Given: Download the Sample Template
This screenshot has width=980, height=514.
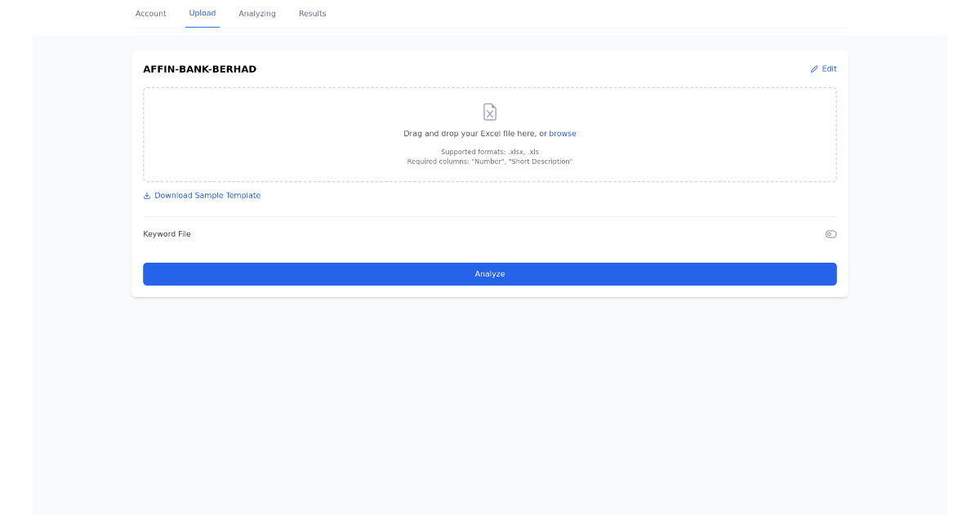Looking at the screenshot, I should 207,195.
